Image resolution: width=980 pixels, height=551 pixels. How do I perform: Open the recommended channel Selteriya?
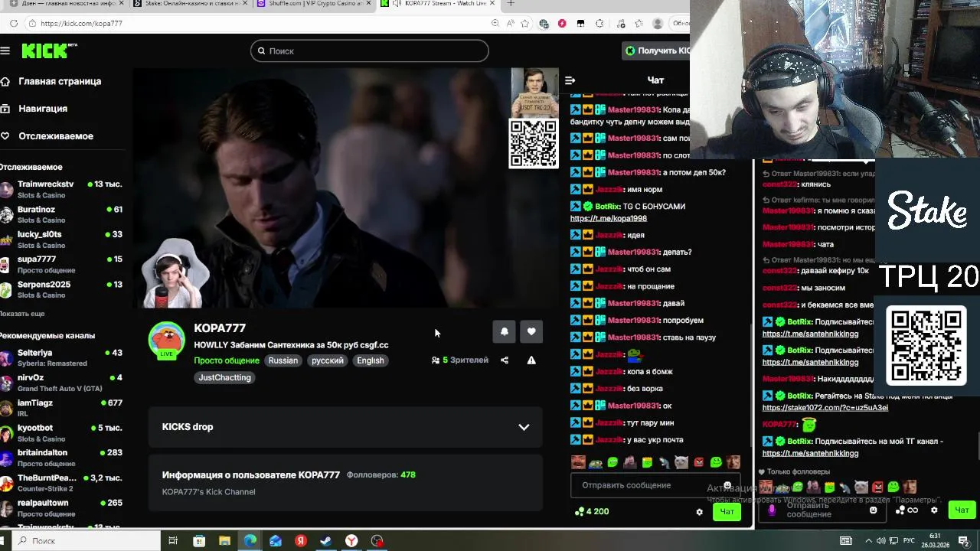tap(61, 357)
